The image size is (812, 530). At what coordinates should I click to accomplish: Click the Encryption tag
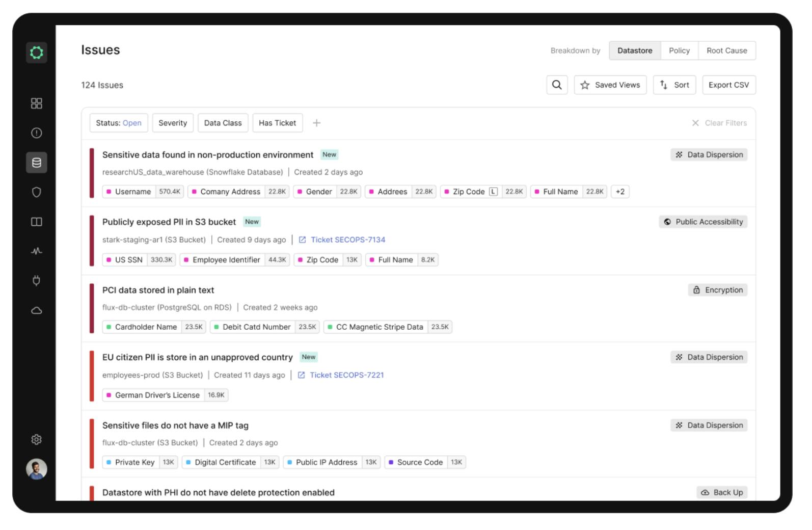point(718,290)
